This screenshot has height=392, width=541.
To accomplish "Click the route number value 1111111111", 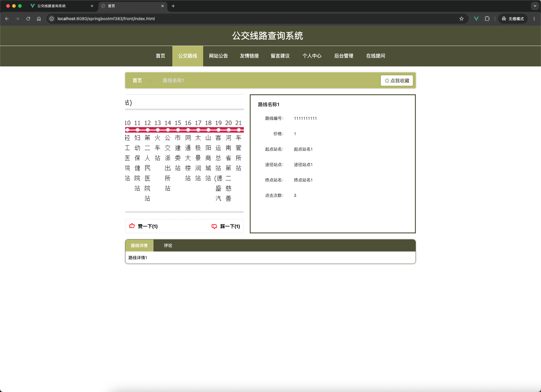I will tap(305, 118).
